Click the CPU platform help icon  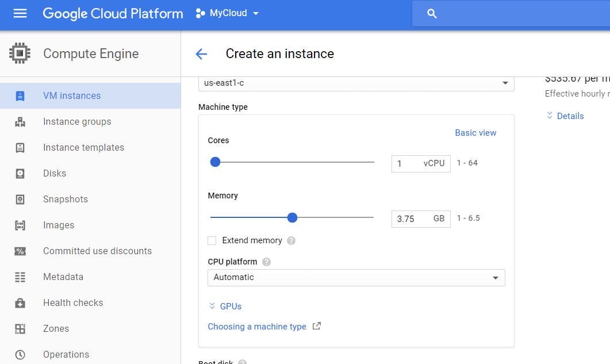[x=266, y=262]
